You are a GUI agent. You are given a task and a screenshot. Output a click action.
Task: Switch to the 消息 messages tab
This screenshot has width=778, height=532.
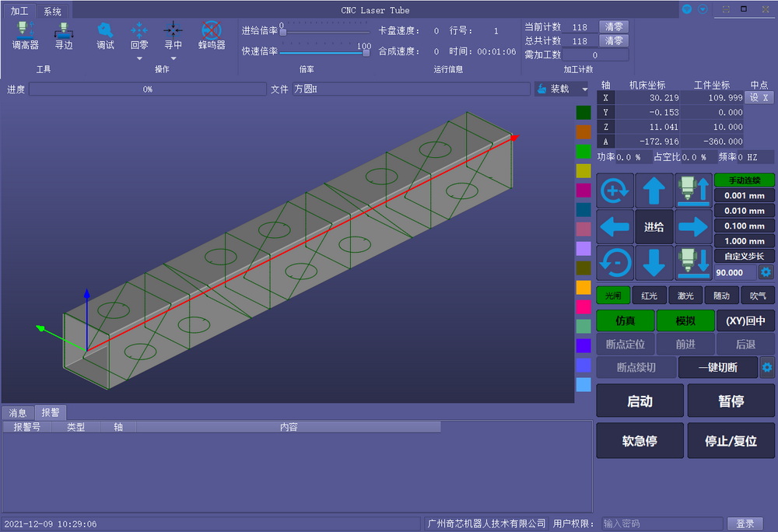(18, 412)
